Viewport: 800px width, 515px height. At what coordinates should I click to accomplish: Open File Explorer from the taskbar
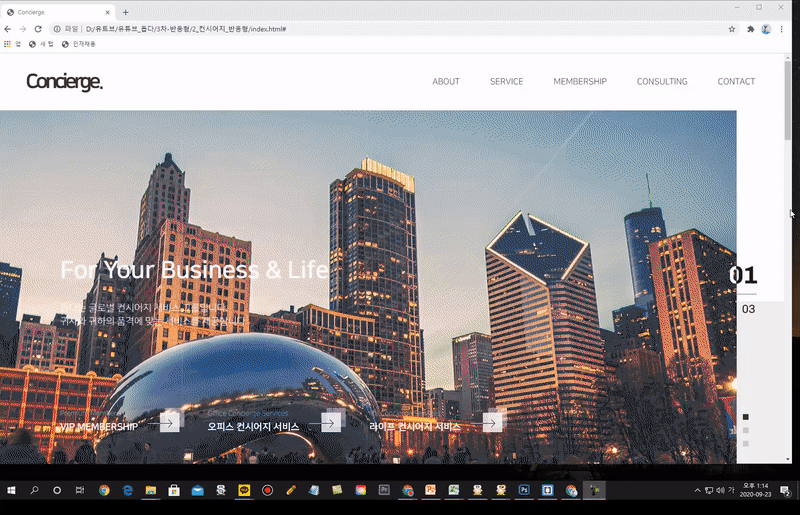(151, 491)
